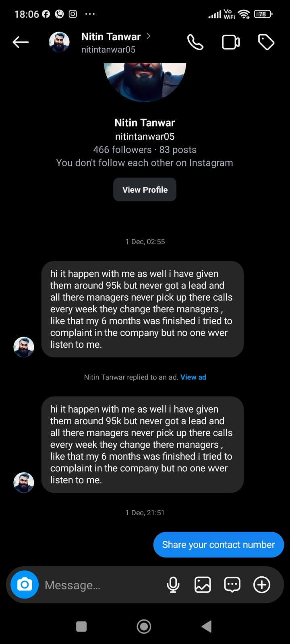Viewport: 290px width, 644px height.
Task: Tap the header profile picture thumbnail
Action: pyautogui.click(x=59, y=42)
